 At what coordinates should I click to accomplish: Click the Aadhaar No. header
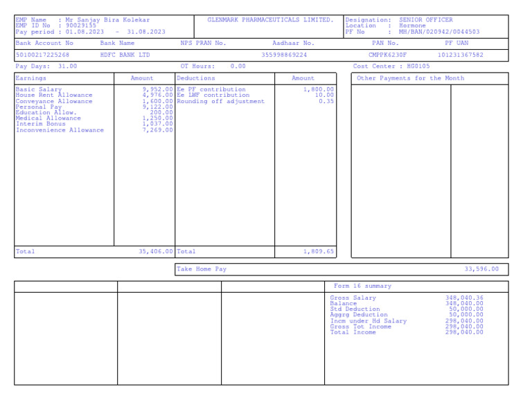point(294,43)
